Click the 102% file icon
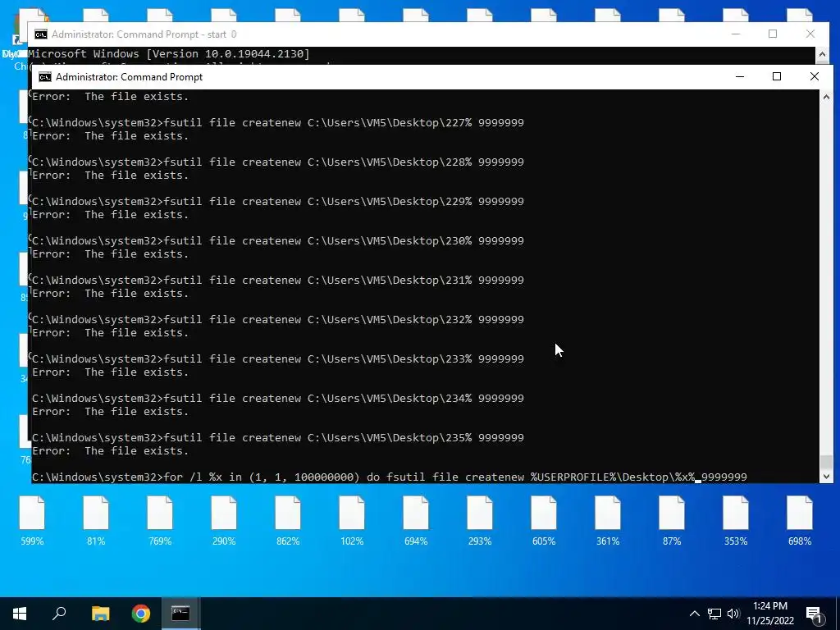Screen dimensions: 840x630 point(352,521)
